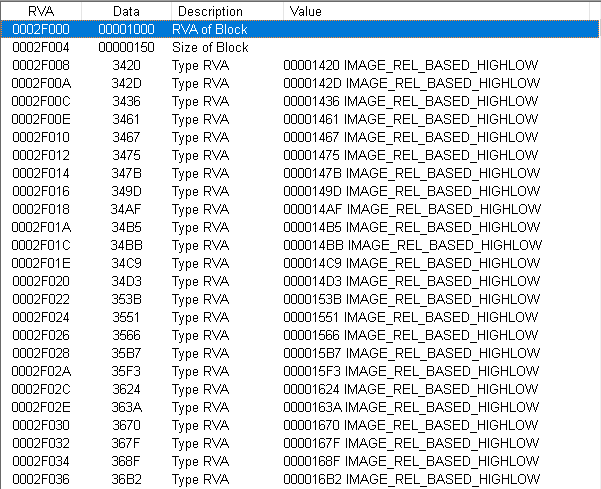Click value 00001624 IMAGE_REL_BASED_HIGHLOW
The width and height of the screenshot is (601, 489).
coord(411,390)
